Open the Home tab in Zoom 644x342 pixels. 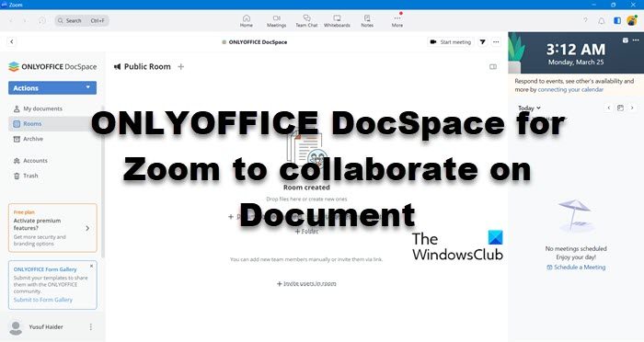pyautogui.click(x=247, y=21)
